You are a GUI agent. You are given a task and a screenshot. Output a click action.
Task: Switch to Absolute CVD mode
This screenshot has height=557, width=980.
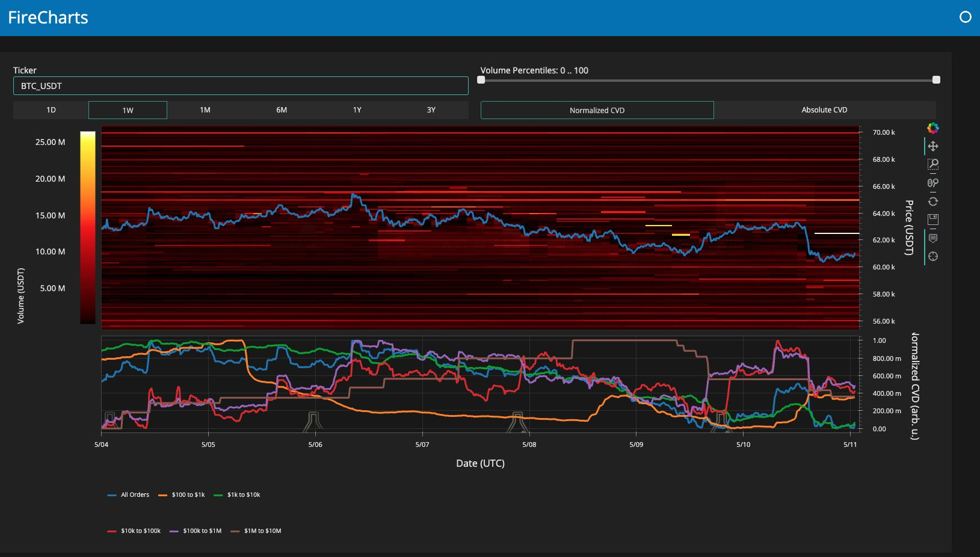(x=824, y=110)
